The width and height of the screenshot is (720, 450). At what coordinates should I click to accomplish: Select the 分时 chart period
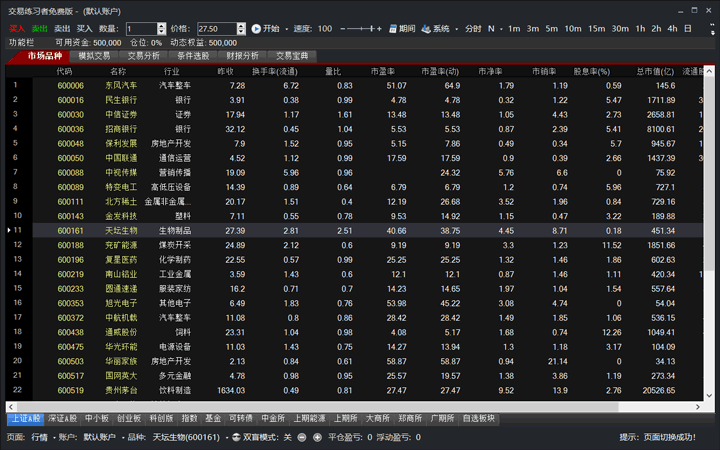pos(473,28)
